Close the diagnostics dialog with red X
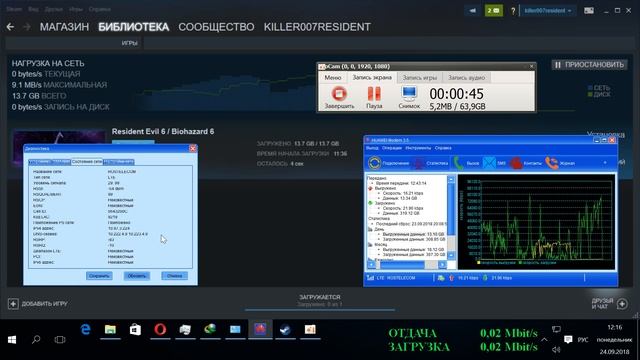This screenshot has width=640, height=360. pyautogui.click(x=193, y=149)
